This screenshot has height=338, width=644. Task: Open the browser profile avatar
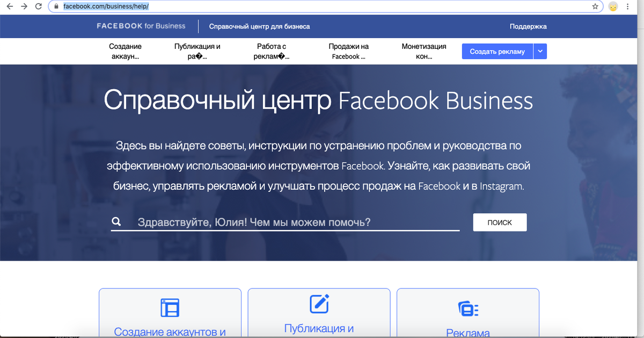tap(613, 7)
